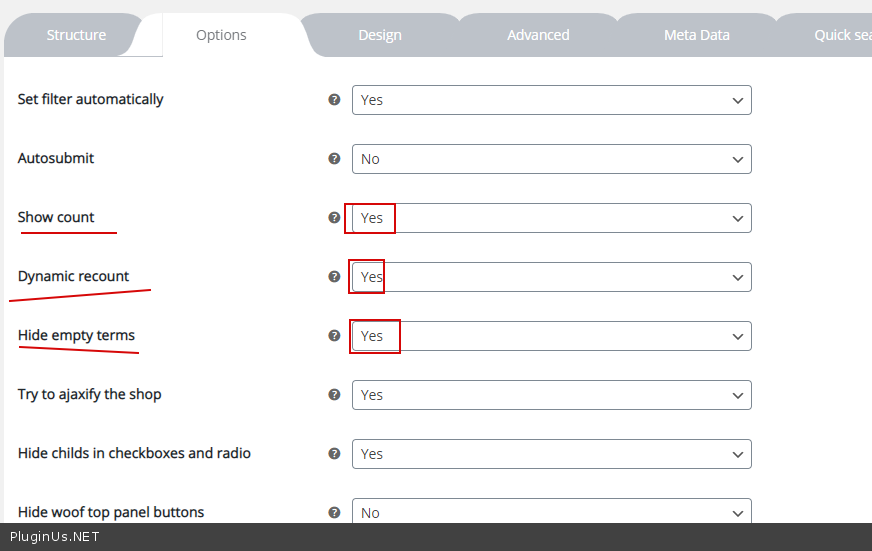Open the Advanced tab
The image size is (872, 551).
pos(538,35)
